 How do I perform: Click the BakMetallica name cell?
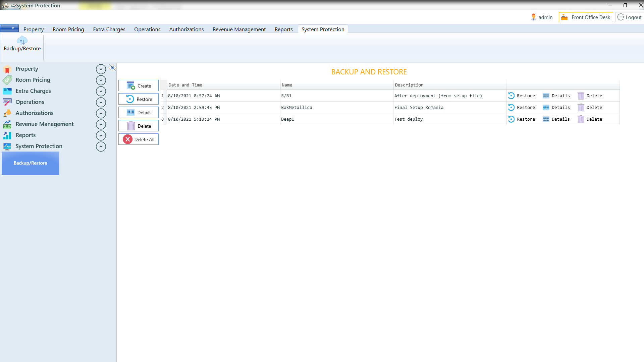point(337,107)
